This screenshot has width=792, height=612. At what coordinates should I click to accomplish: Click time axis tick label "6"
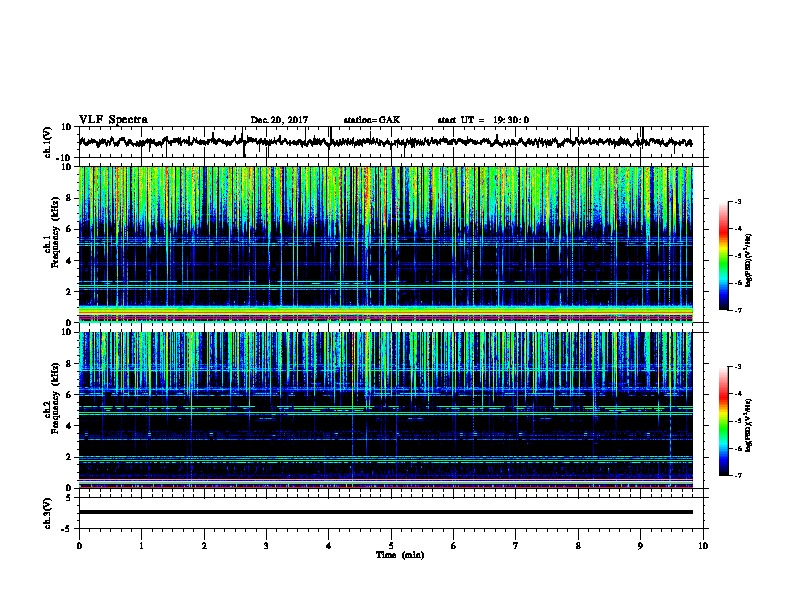(x=454, y=546)
